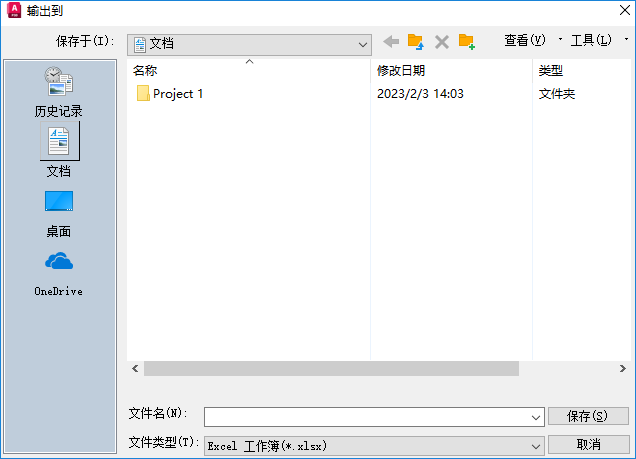
Task: Open the 工具(L) menu
Action: (591, 40)
